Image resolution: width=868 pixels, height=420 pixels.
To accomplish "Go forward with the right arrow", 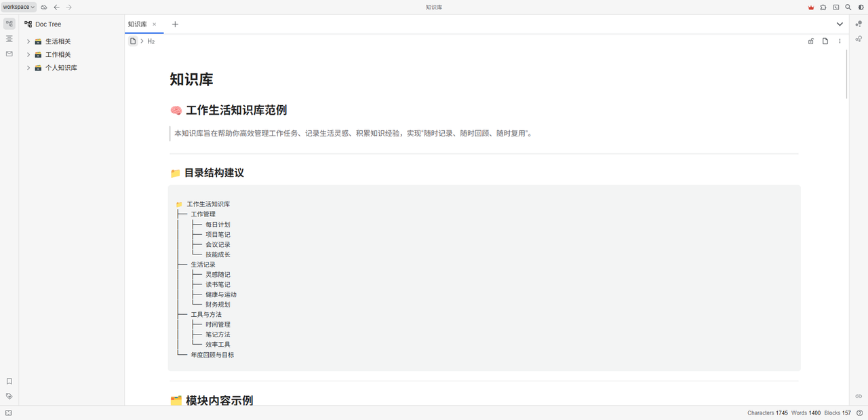I will point(68,7).
